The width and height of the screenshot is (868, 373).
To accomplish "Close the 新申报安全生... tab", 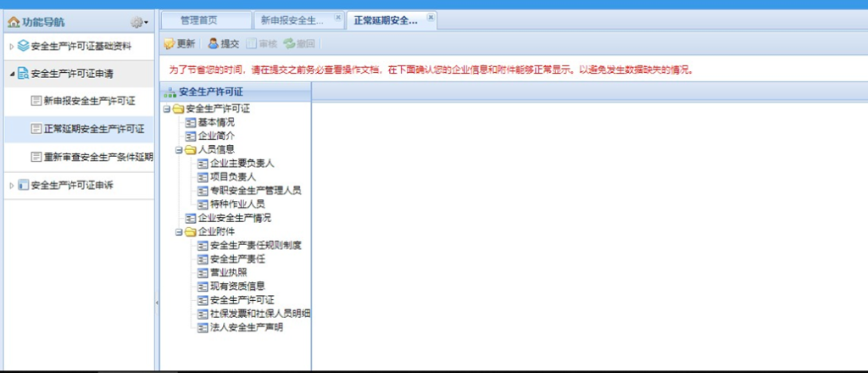I will [x=337, y=17].
